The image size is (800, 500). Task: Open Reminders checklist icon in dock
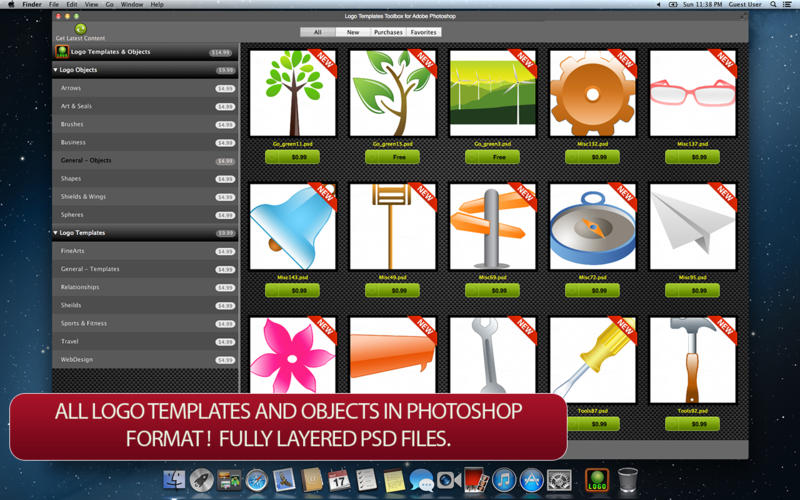tap(366, 480)
